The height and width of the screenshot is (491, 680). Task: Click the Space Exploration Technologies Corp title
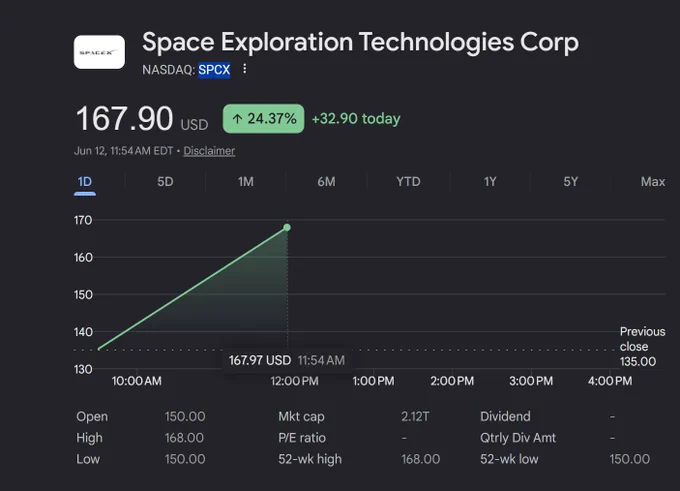point(360,43)
